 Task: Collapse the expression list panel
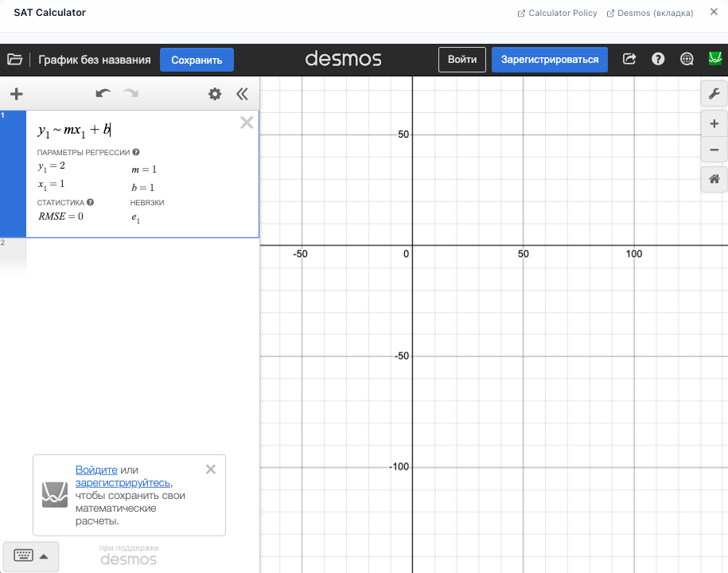(243, 93)
